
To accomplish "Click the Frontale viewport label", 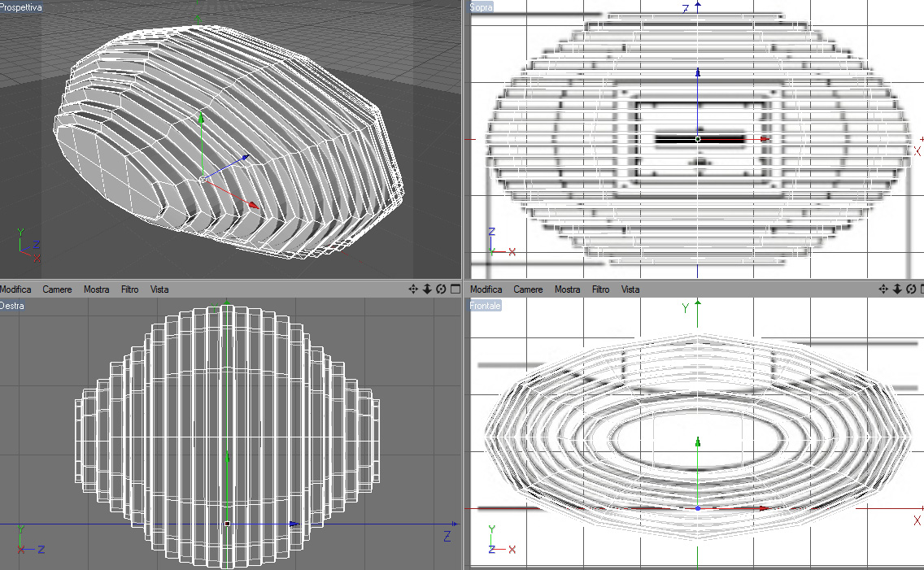I will point(485,306).
